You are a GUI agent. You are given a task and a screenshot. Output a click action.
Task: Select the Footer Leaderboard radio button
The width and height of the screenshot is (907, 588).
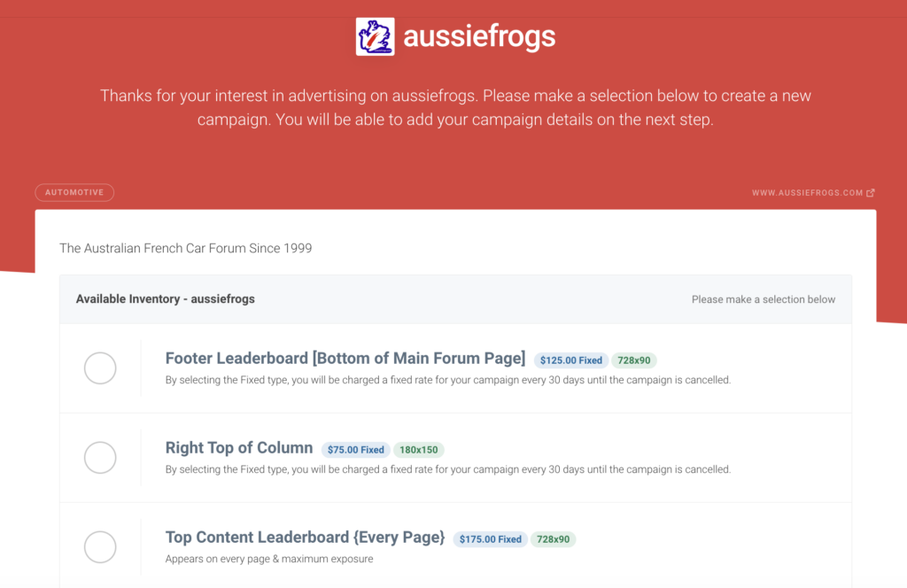coord(100,367)
